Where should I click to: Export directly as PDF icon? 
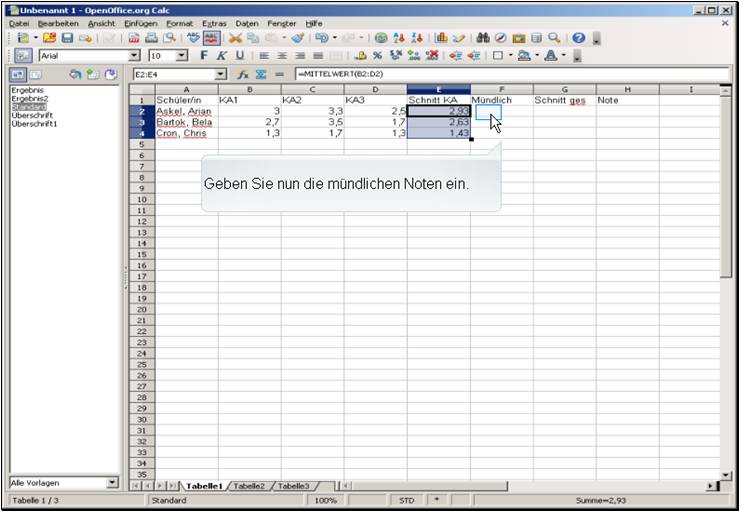click(x=134, y=38)
